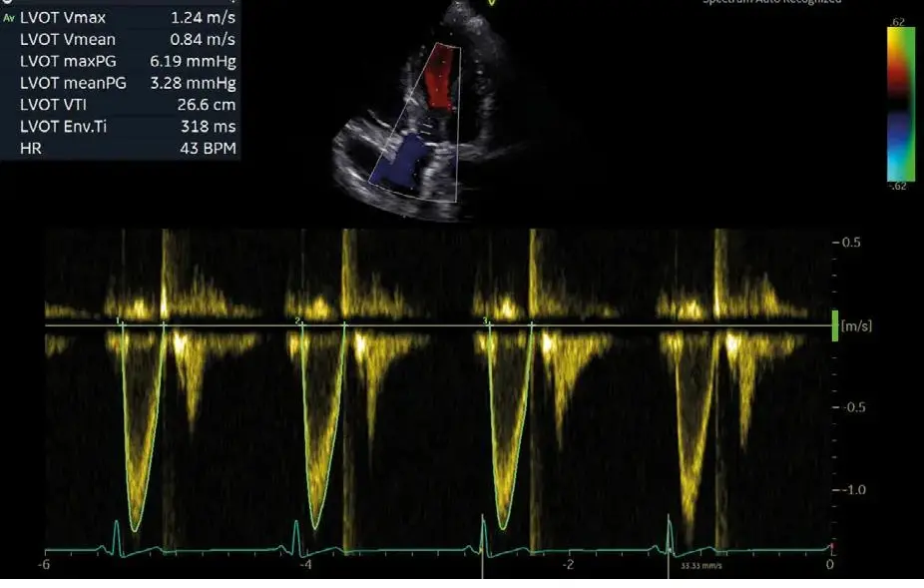
Task: Click the green baseline handle next to [m/s]
Action: pos(836,325)
